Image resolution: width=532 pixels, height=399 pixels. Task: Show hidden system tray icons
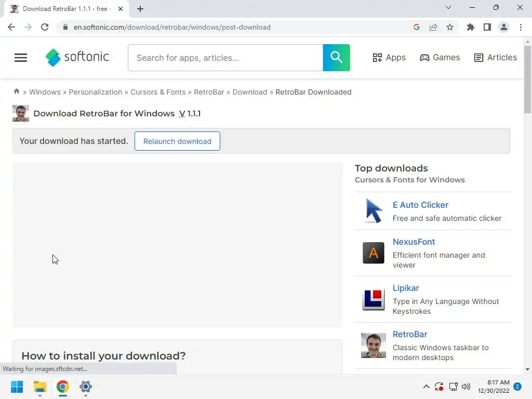(x=427, y=387)
